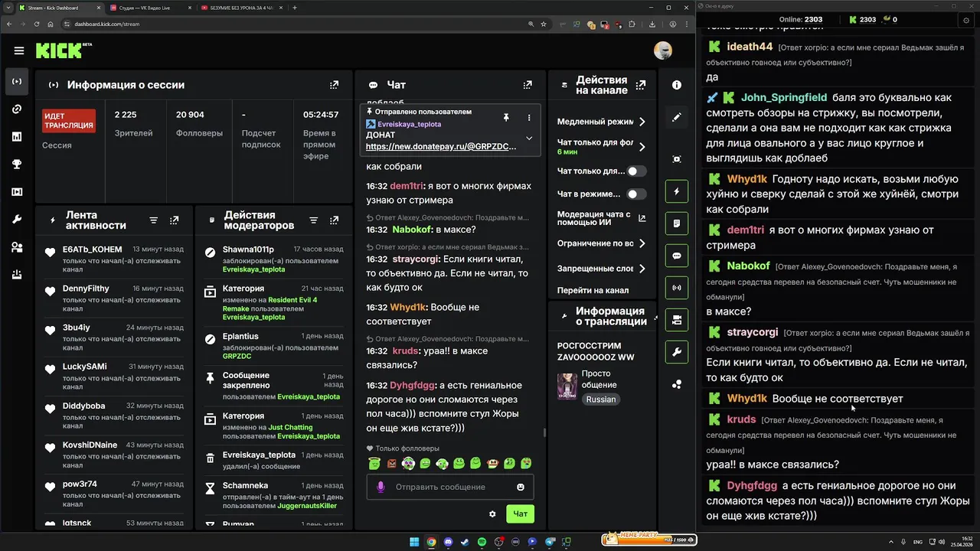Screen dimensions: 980x551
Task: Filter the Лента активности feed
Action: pyautogui.click(x=153, y=220)
